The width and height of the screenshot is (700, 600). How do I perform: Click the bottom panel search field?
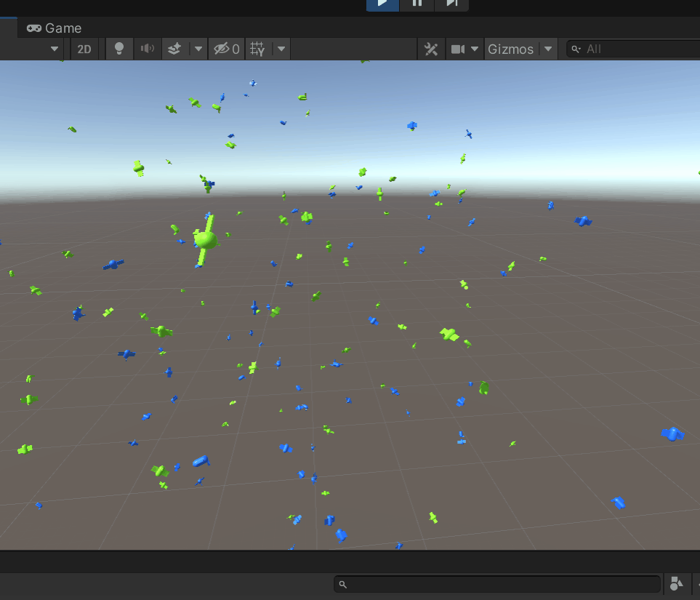pyautogui.click(x=497, y=584)
